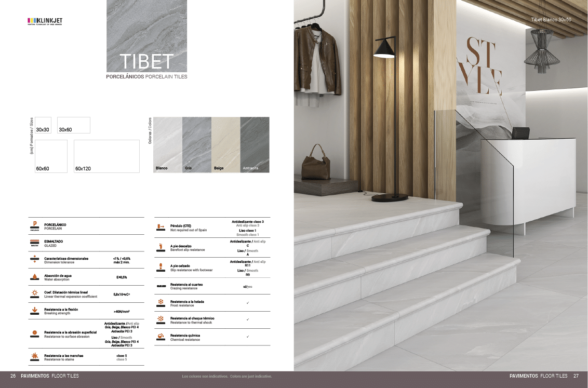Click the chemical resistance checkmark
This screenshot has width=588, height=388.
248,337
